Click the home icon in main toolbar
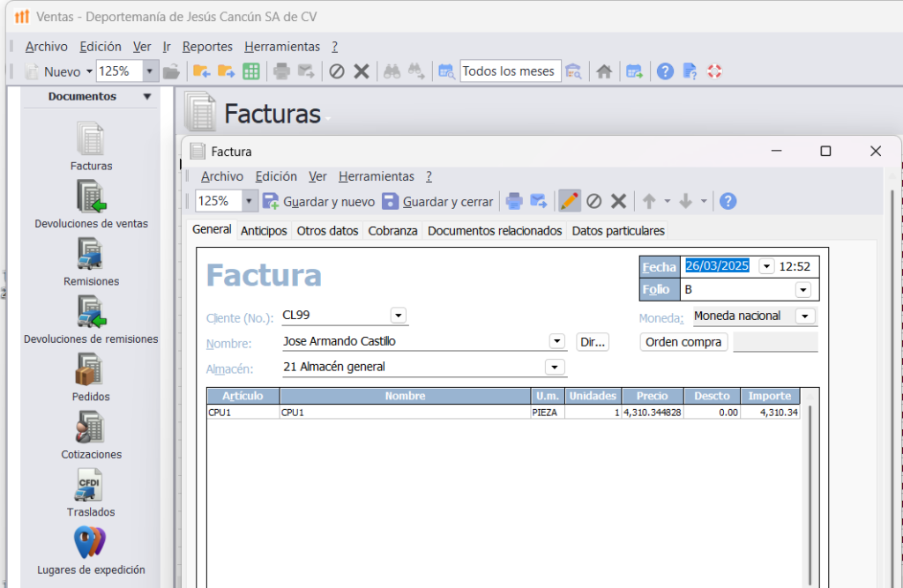 (604, 71)
